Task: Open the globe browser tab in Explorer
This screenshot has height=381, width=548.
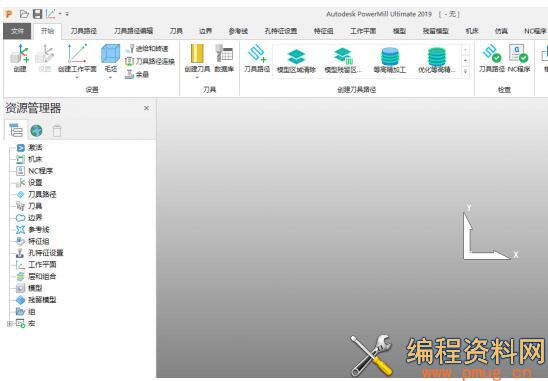Action: tap(36, 131)
